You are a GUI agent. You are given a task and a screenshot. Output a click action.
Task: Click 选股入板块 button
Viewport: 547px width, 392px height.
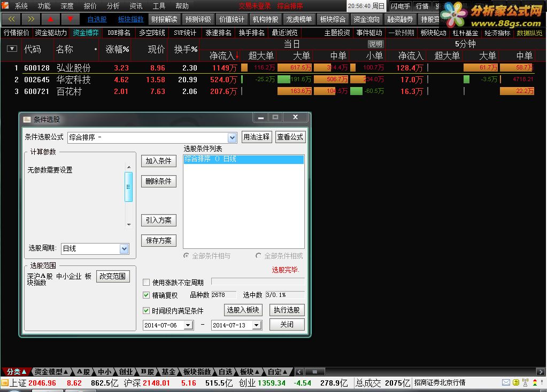(243, 310)
